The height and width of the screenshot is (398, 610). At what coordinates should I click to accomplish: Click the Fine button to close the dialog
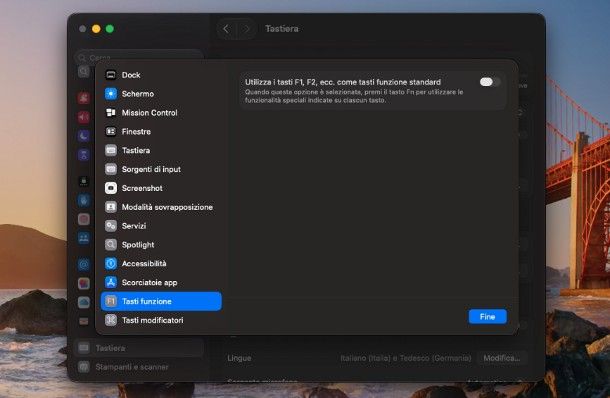click(487, 317)
